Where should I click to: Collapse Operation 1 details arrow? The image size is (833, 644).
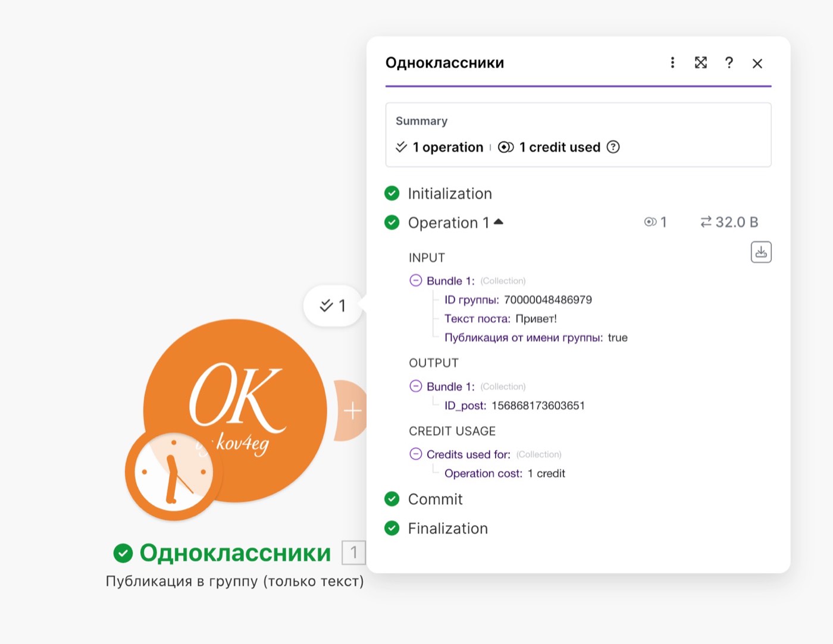tap(499, 222)
